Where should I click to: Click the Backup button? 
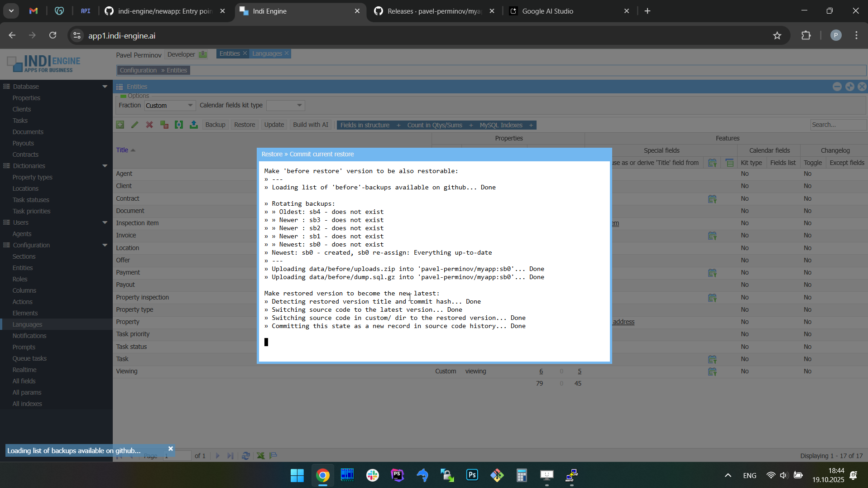[x=215, y=125]
